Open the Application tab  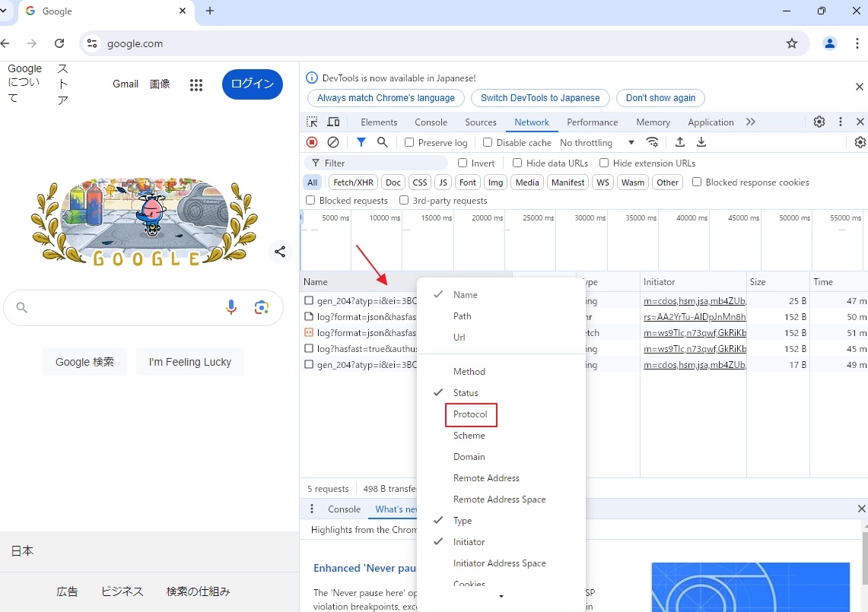coord(711,122)
